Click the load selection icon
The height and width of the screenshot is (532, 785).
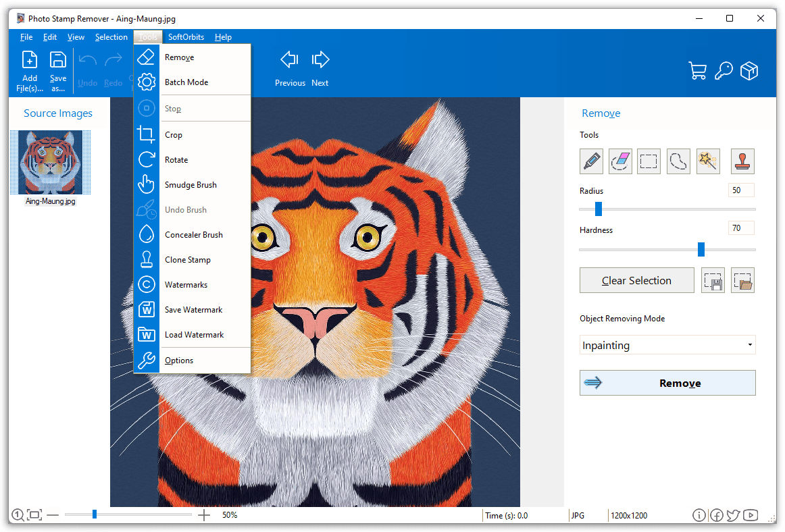point(742,280)
